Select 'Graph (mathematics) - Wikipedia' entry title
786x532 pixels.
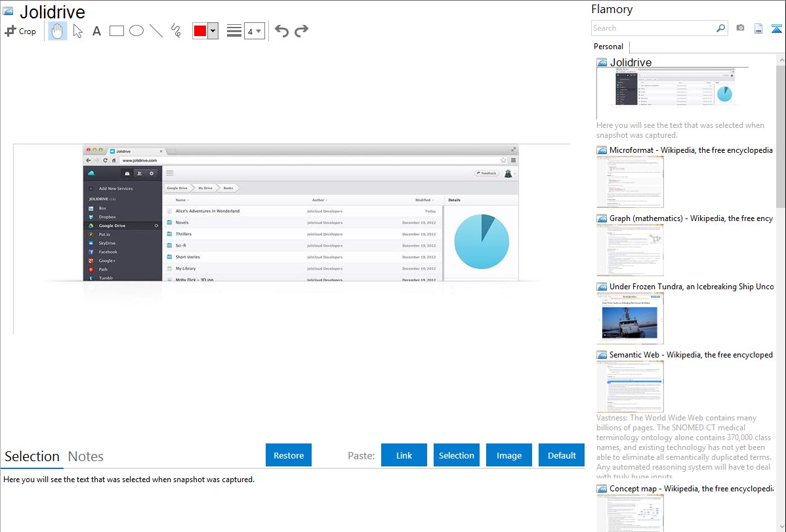691,218
